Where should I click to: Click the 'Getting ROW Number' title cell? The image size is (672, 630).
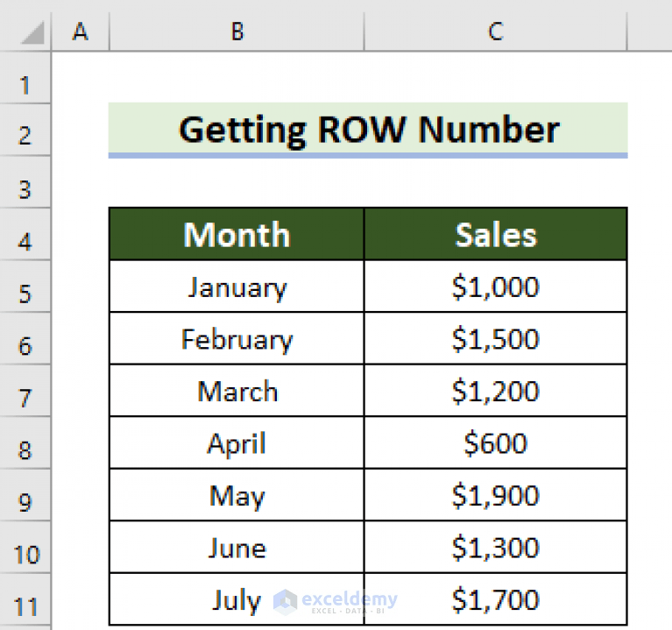click(368, 131)
